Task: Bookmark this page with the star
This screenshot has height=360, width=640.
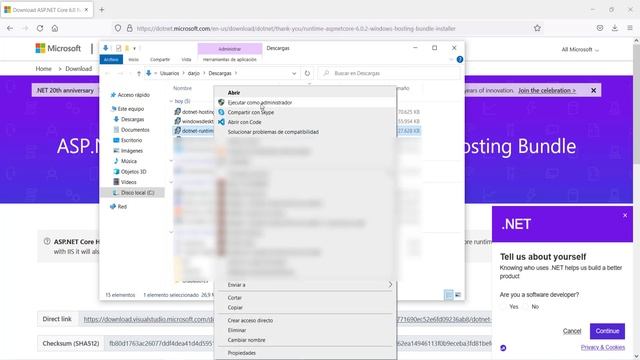Action: pos(537,28)
